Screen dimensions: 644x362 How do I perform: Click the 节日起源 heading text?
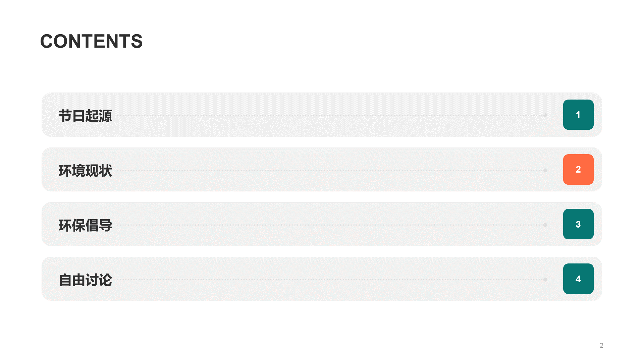pyautogui.click(x=85, y=116)
